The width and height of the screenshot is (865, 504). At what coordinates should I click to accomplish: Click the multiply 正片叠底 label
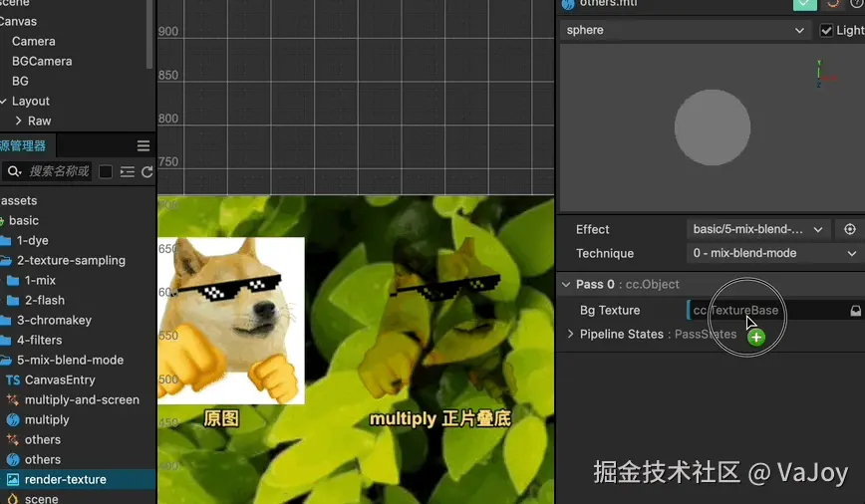tap(440, 419)
